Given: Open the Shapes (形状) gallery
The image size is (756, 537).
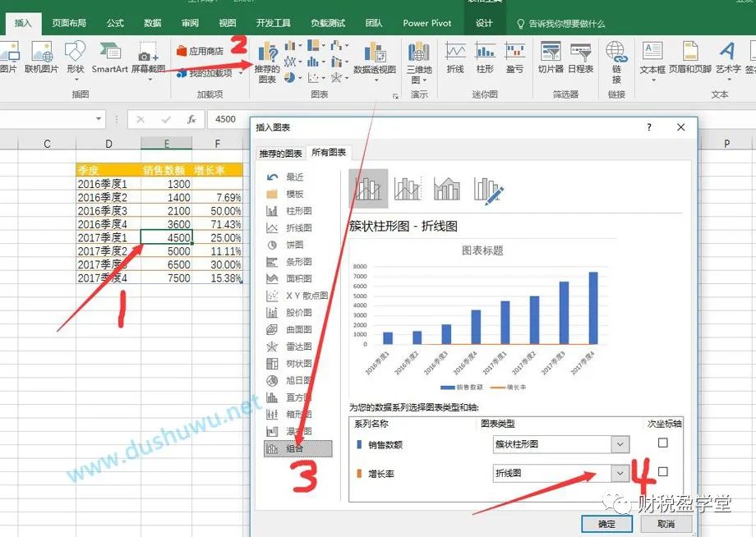Looking at the screenshot, I should [76, 59].
